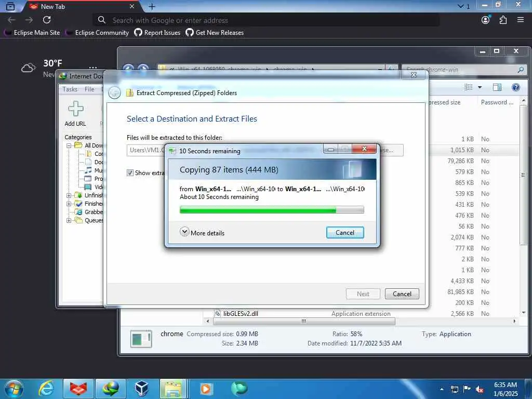Select the Grabber projects category
This screenshot has height=399, width=532.
pos(89,212)
